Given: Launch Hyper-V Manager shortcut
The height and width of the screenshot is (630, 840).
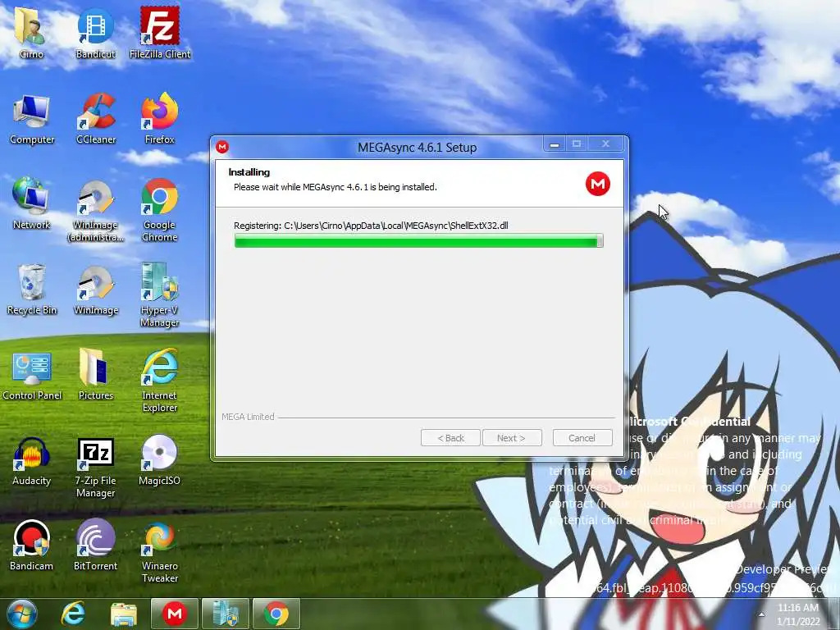Looking at the screenshot, I should (x=160, y=294).
